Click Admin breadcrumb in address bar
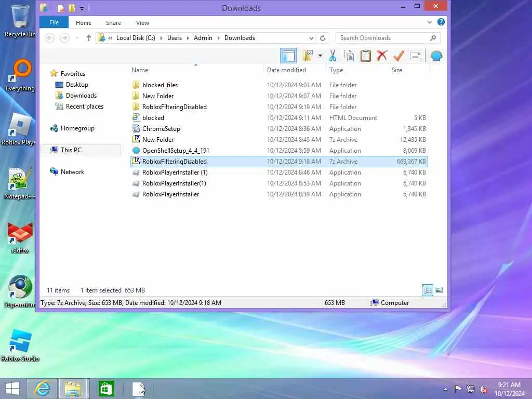Viewport: 532px width, 399px height. tap(203, 38)
